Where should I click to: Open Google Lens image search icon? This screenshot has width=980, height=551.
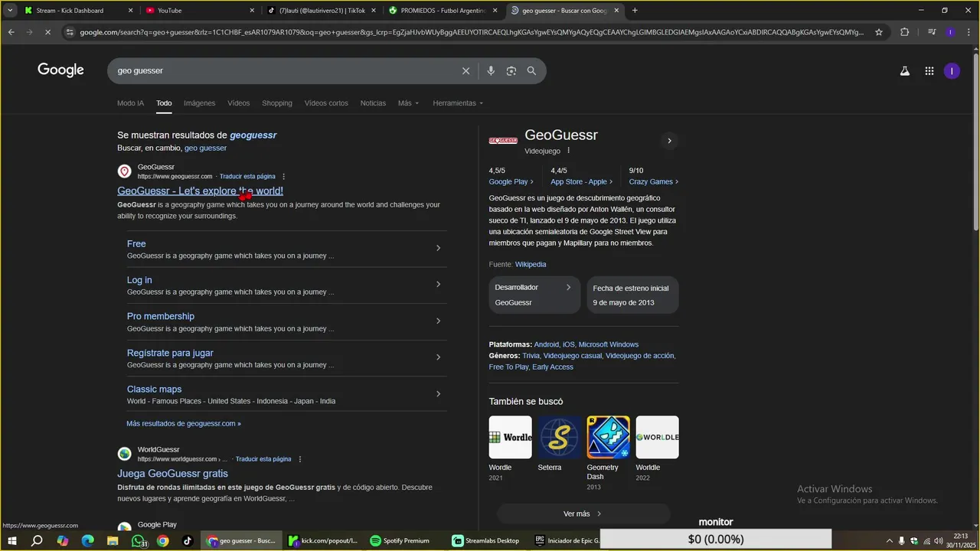pos(511,70)
